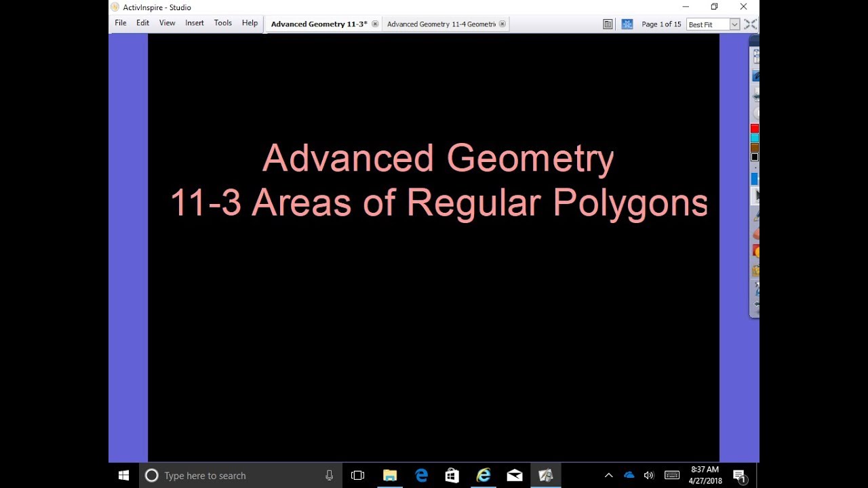Open the View menu
Image resolution: width=868 pixels, height=488 pixels.
pyautogui.click(x=167, y=23)
